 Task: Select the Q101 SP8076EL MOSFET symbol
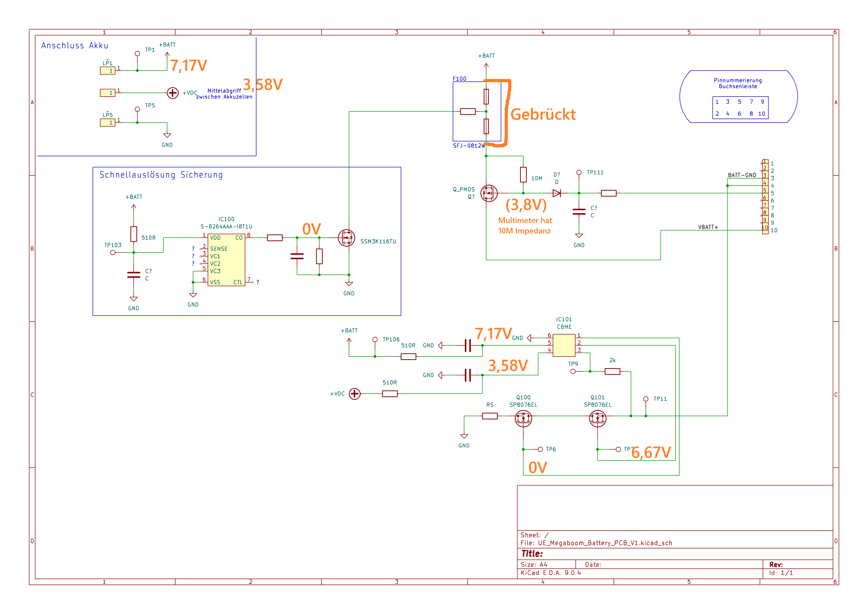(597, 418)
